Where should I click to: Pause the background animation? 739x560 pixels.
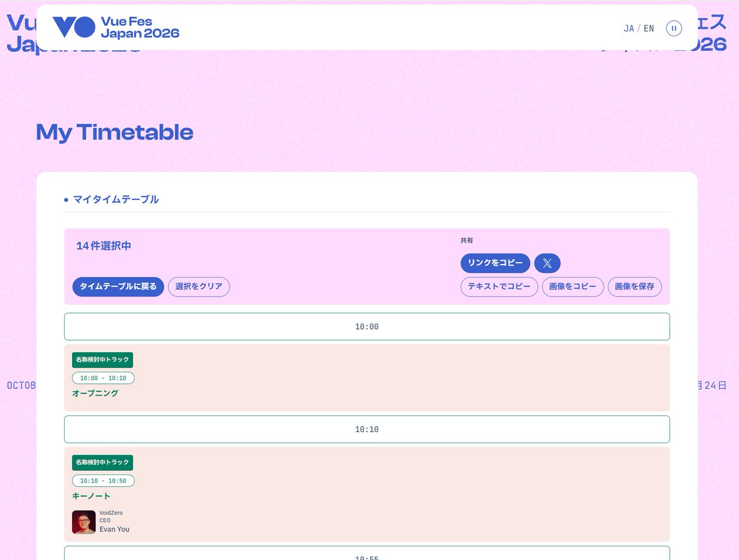click(674, 28)
